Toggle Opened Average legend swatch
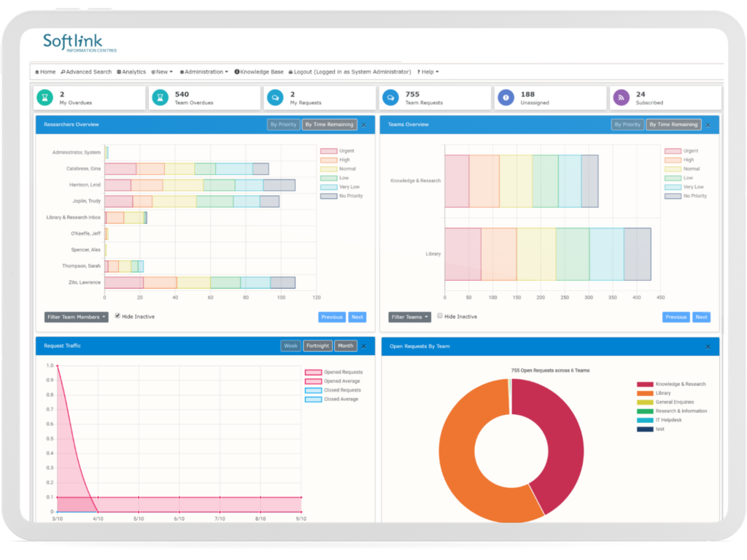This screenshot has height=560, width=747. pyautogui.click(x=313, y=381)
